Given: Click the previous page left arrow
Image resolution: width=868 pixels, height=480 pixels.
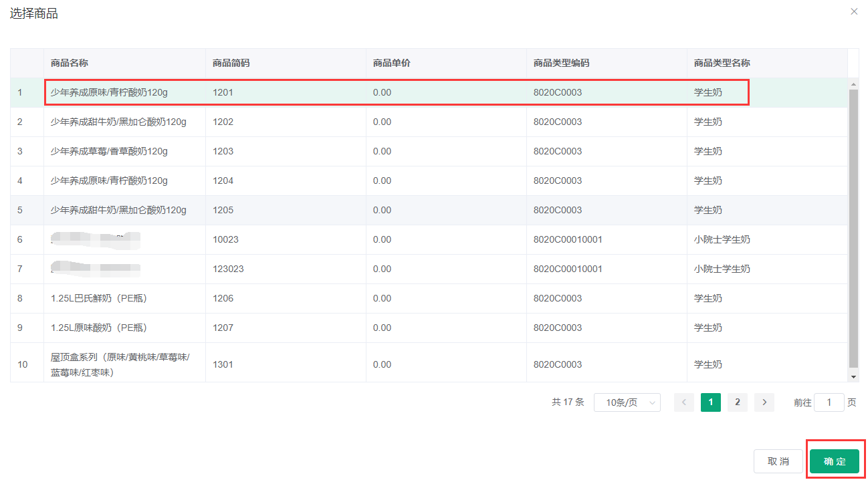Looking at the screenshot, I should coord(683,402).
